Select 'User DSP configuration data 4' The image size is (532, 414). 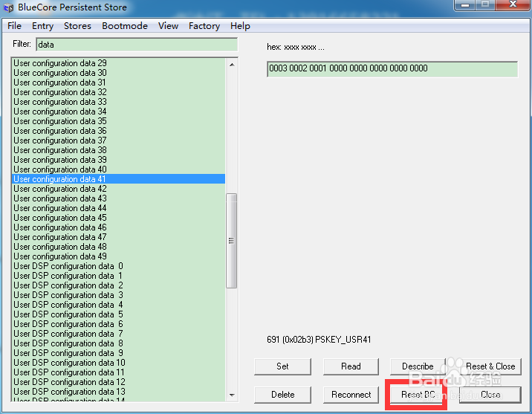pos(118,305)
